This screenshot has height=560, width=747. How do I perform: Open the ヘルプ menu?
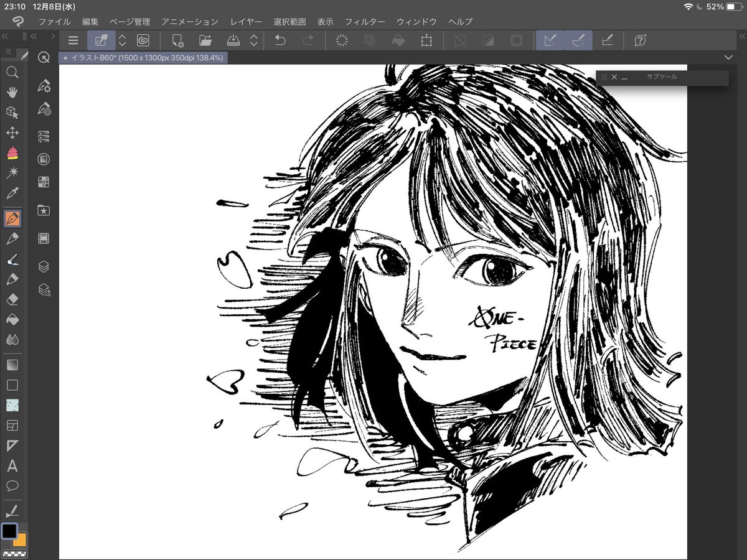[x=460, y=22]
